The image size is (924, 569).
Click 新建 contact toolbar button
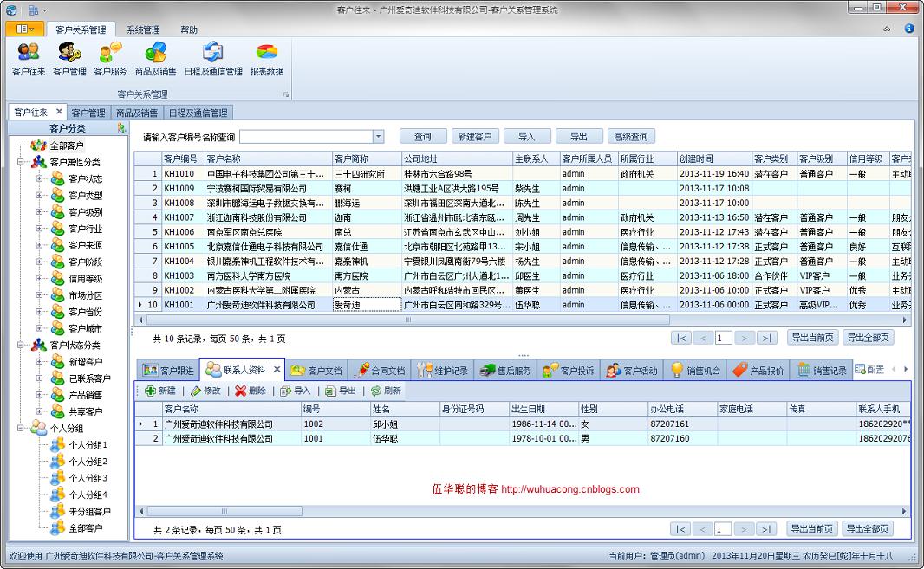160,391
